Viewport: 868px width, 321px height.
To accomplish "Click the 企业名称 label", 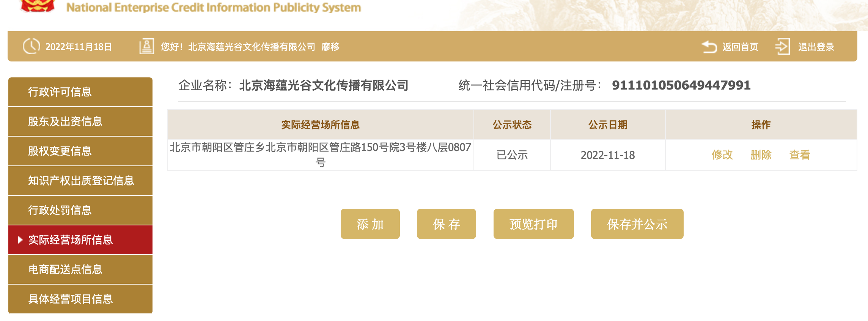I will coord(205,85).
